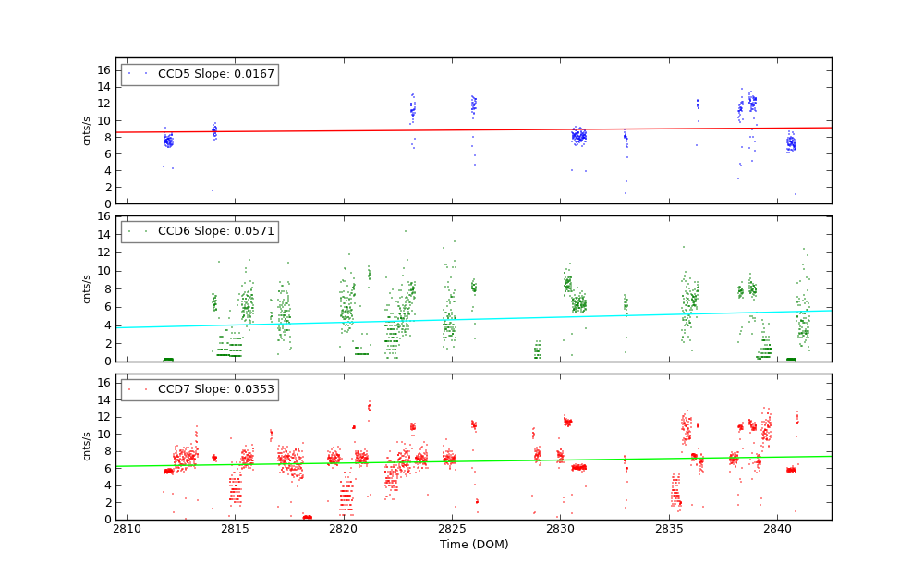924x577 pixels.
Task: Click the 2840 tick label on the x-axis
Action: [x=776, y=529]
